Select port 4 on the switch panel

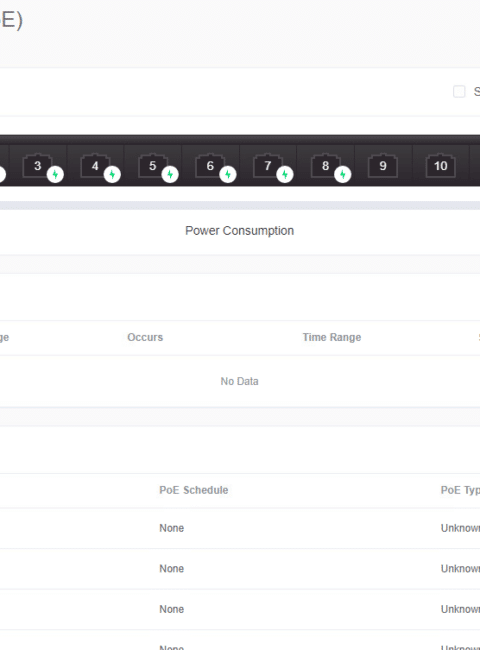(x=95, y=166)
